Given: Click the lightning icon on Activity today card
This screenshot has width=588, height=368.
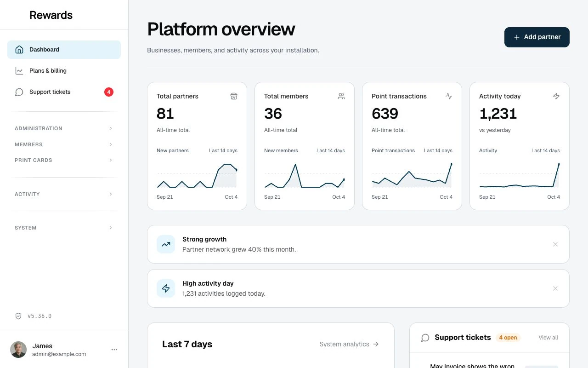Looking at the screenshot, I should coord(556,96).
